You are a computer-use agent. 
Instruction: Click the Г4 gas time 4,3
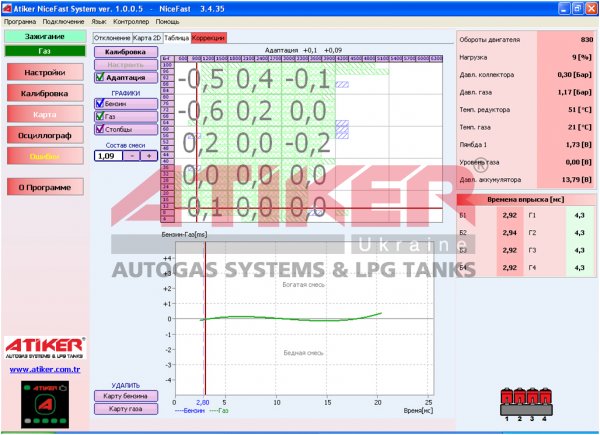click(x=579, y=268)
